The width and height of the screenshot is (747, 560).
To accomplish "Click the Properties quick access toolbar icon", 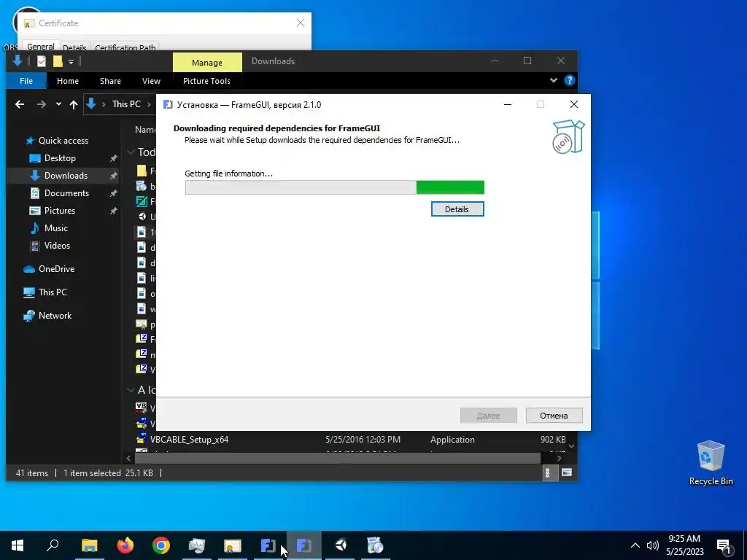I will click(x=42, y=61).
